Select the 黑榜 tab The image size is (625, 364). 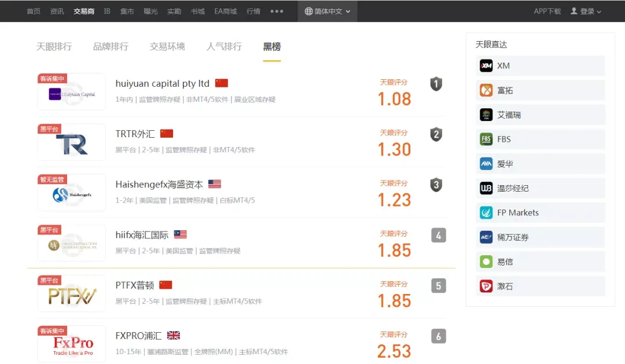point(272,47)
